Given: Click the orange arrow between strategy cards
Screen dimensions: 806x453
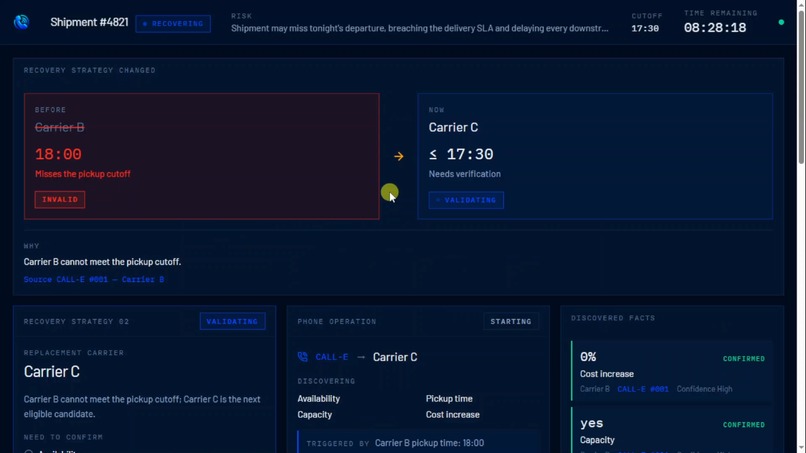Looking at the screenshot, I should (398, 156).
